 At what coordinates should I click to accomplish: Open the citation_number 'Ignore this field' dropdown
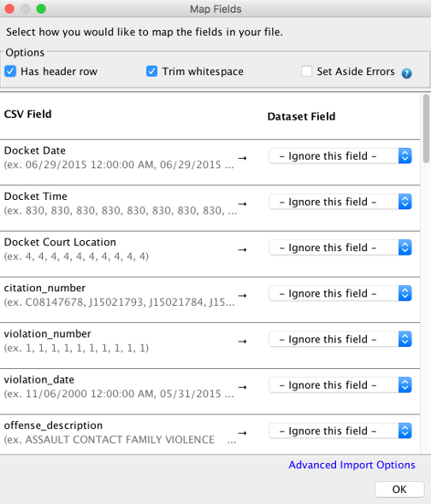340,294
